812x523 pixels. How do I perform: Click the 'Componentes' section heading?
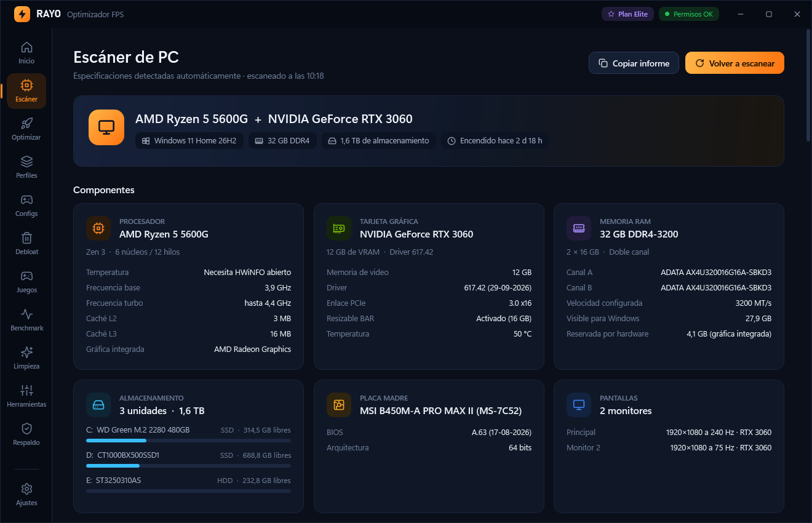point(104,190)
